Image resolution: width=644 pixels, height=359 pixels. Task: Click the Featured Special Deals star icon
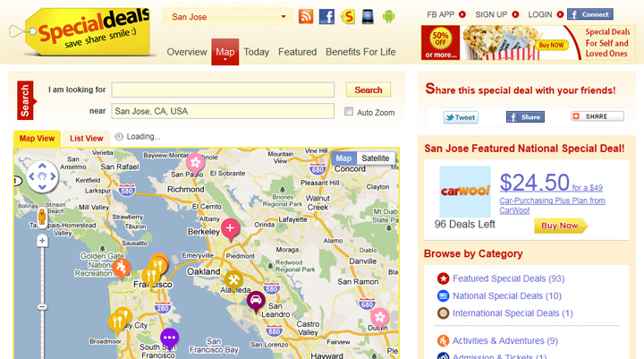443,278
